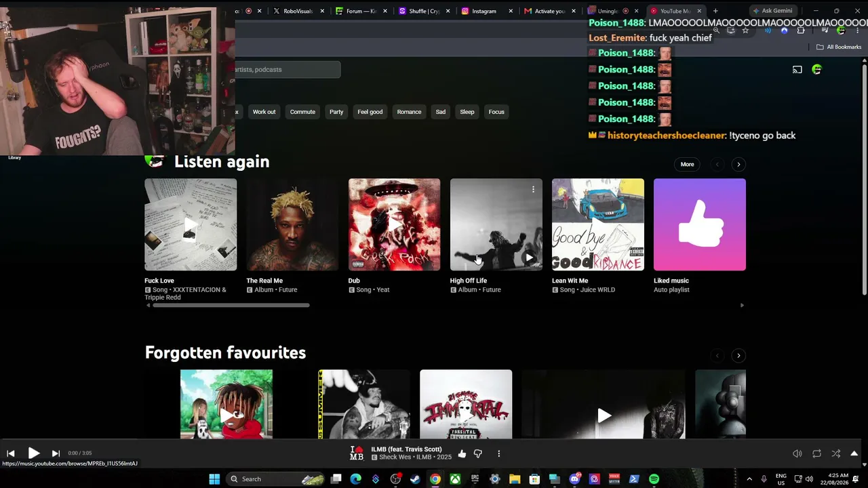Click the Listen again heading
The image size is (868, 488).
click(222, 161)
